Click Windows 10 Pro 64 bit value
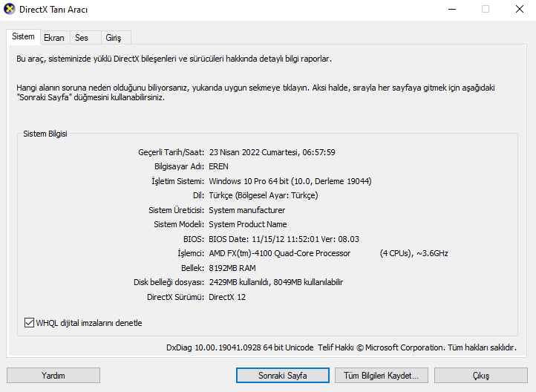Image resolution: width=536 pixels, height=392 pixels. (x=290, y=181)
